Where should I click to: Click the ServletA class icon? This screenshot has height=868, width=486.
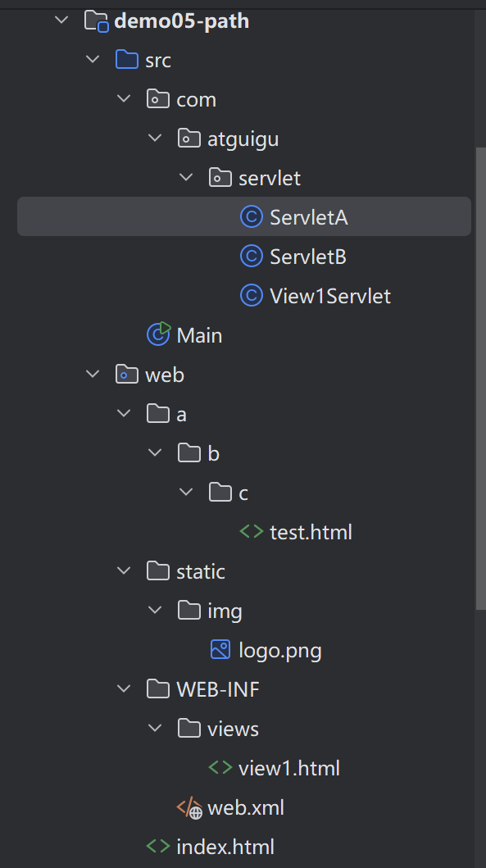pyautogui.click(x=252, y=217)
